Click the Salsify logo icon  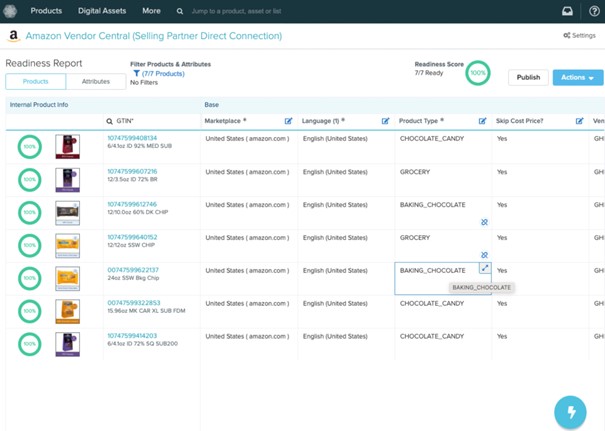coord(10,11)
